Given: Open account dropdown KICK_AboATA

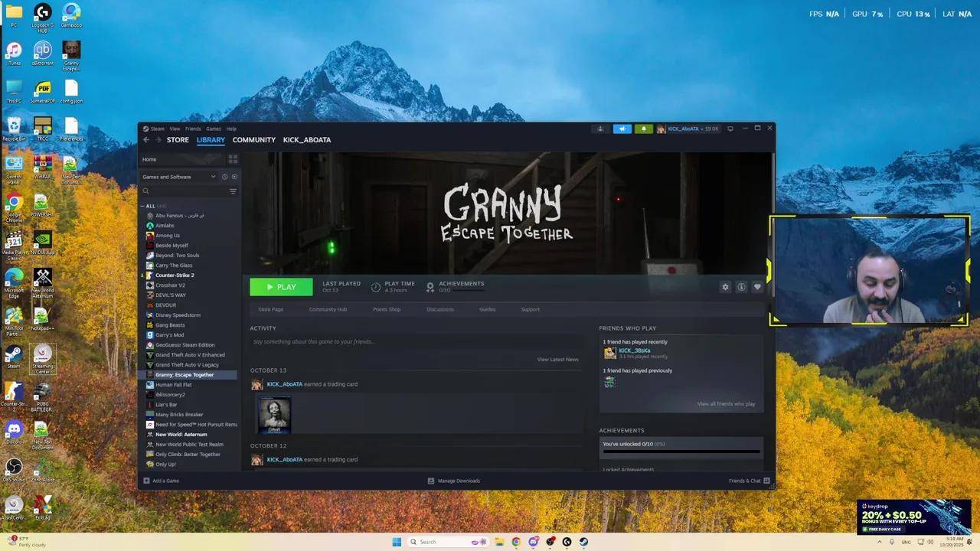Looking at the screenshot, I should pos(688,129).
